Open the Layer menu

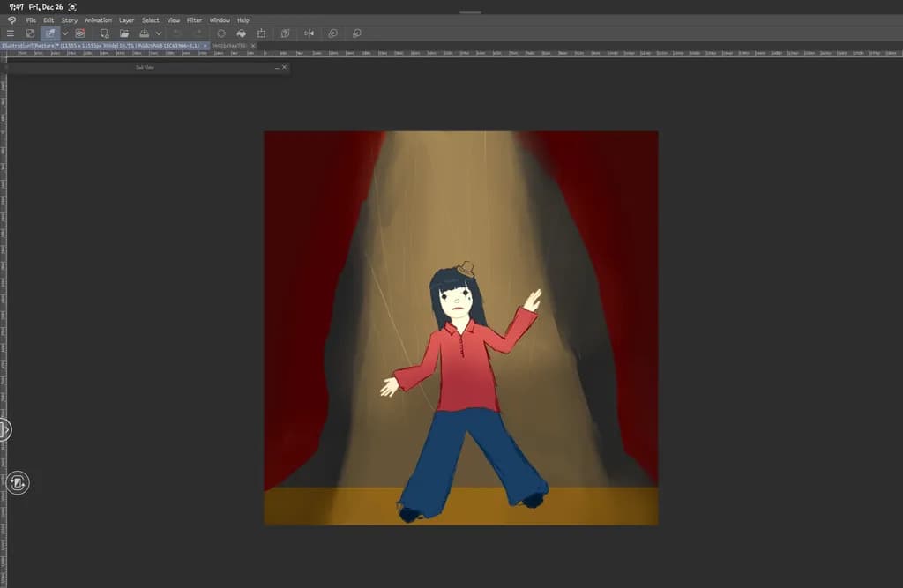tap(126, 20)
